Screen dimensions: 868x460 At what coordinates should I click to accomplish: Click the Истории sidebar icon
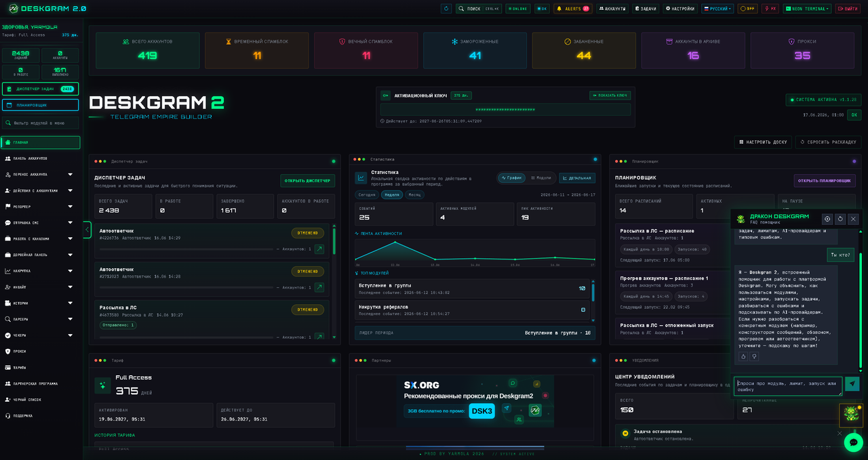tap(7, 303)
